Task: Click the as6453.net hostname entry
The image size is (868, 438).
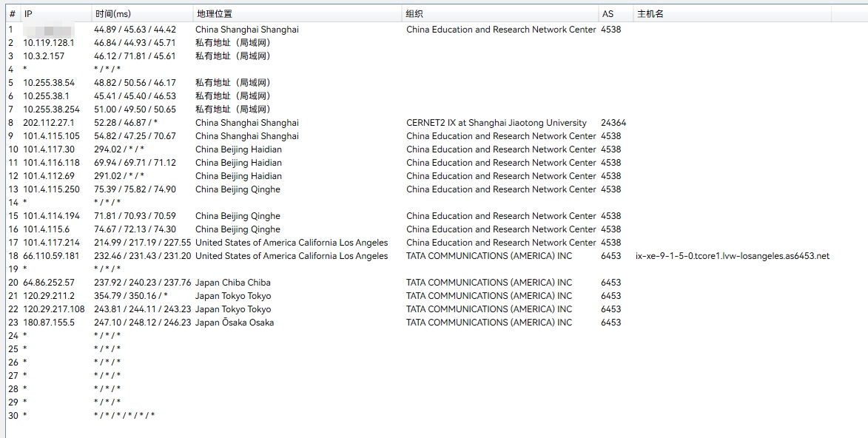Action: [732, 256]
